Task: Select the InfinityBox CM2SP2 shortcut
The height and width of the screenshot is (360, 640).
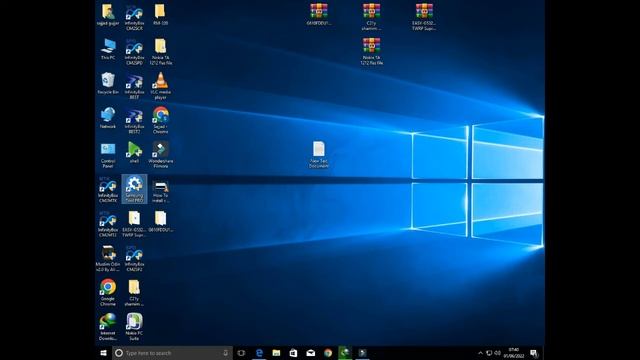Action: (x=134, y=258)
